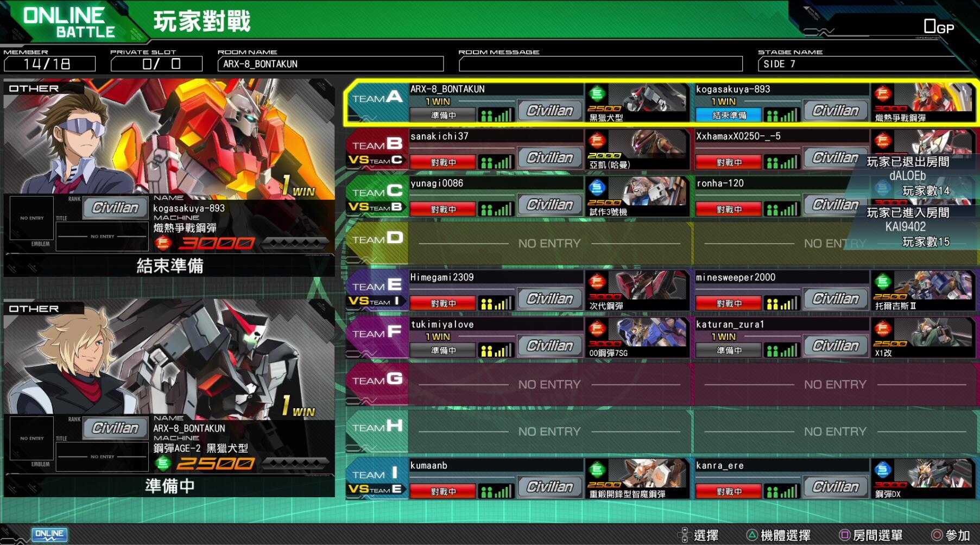Click the red F burst icon for tukimiyalove

click(597, 329)
